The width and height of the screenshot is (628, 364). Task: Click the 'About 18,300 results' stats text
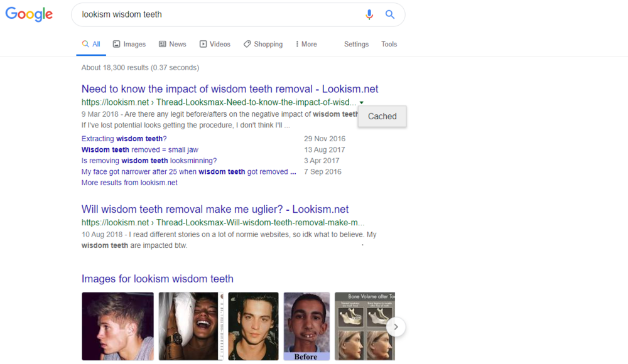[140, 68]
